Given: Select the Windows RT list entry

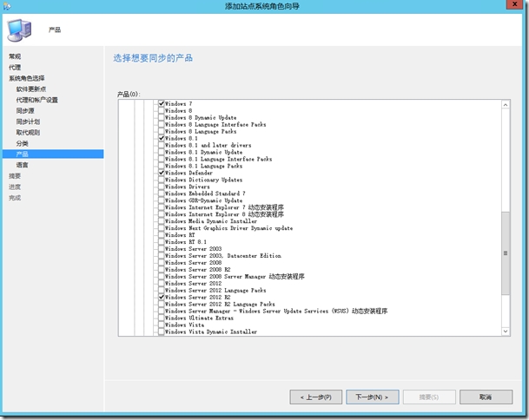Looking at the screenshot, I should [x=180, y=235].
